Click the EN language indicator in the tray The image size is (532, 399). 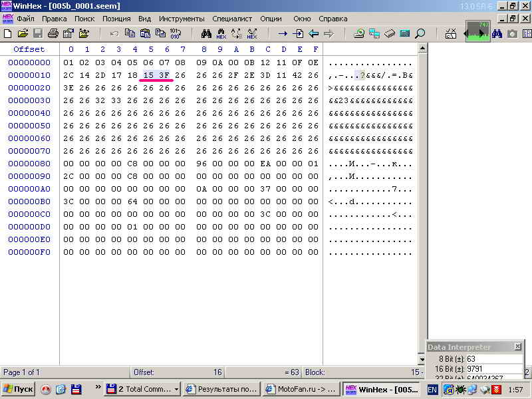tap(432, 390)
